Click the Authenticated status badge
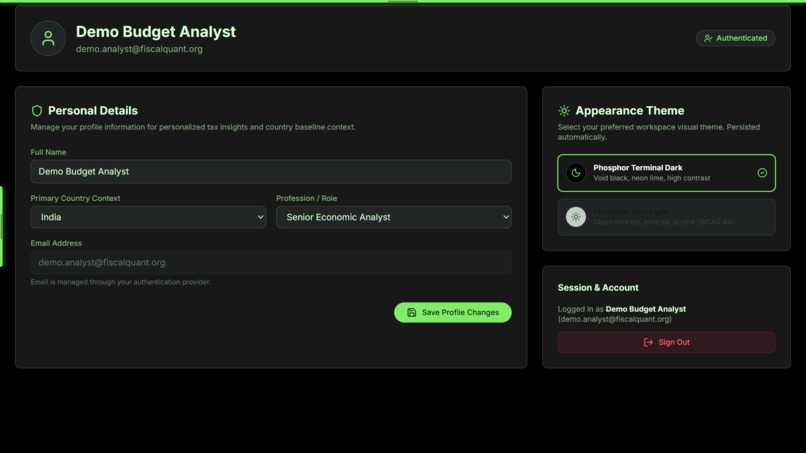 coord(735,38)
